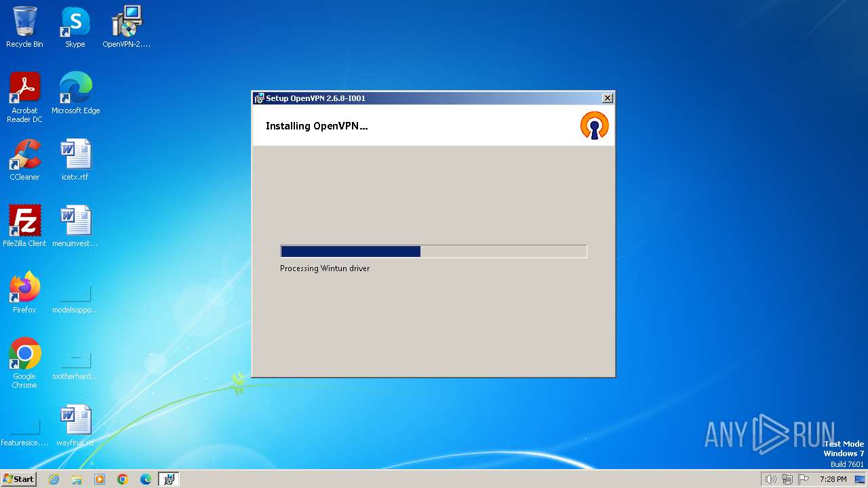Select the icetx.rtf document icon
Image resolution: width=868 pixels, height=488 pixels.
click(x=75, y=160)
